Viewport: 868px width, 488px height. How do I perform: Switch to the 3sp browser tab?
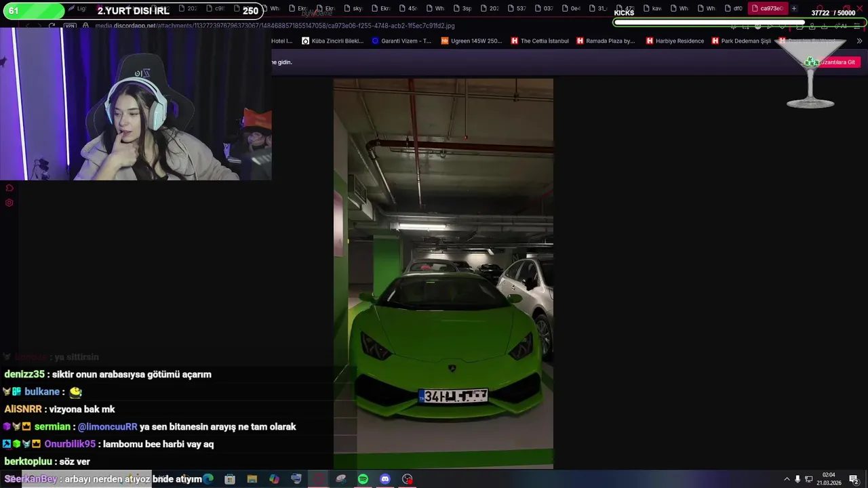coord(462,9)
